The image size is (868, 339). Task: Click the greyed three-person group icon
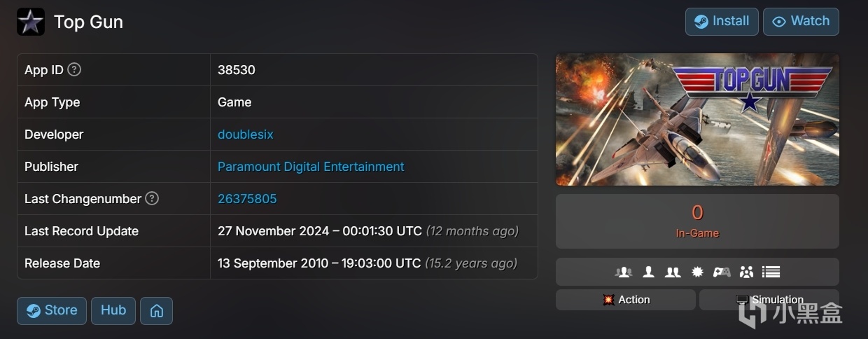coord(624,272)
